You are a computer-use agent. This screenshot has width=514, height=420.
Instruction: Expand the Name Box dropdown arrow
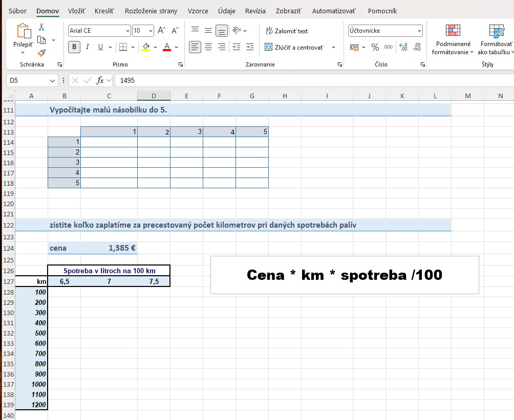coord(52,81)
